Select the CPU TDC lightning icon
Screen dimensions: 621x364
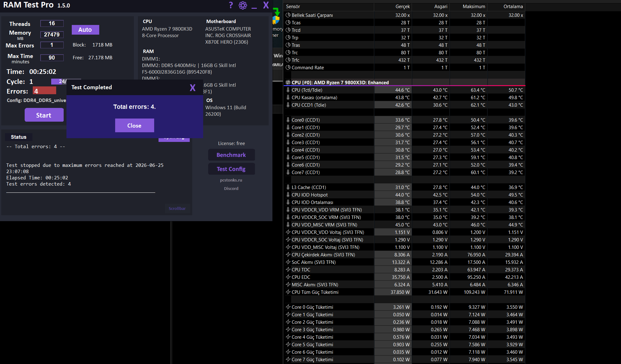tap(288, 269)
